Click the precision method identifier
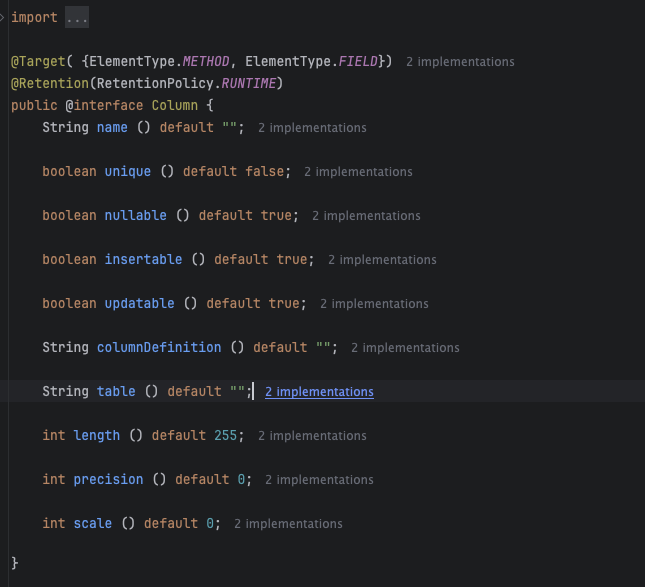The width and height of the screenshot is (645, 587). tap(108, 480)
